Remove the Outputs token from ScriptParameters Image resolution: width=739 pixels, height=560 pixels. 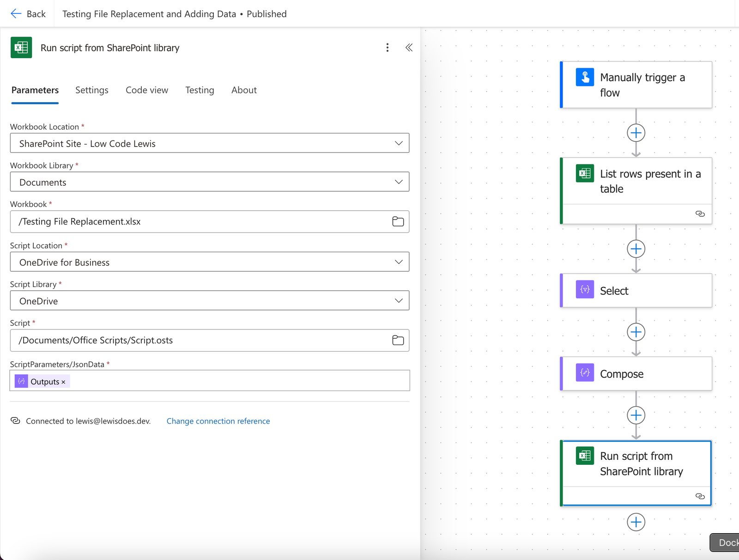[64, 381]
